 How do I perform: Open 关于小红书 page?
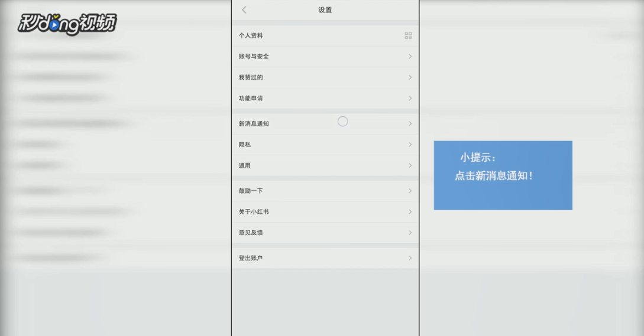pyautogui.click(x=325, y=211)
